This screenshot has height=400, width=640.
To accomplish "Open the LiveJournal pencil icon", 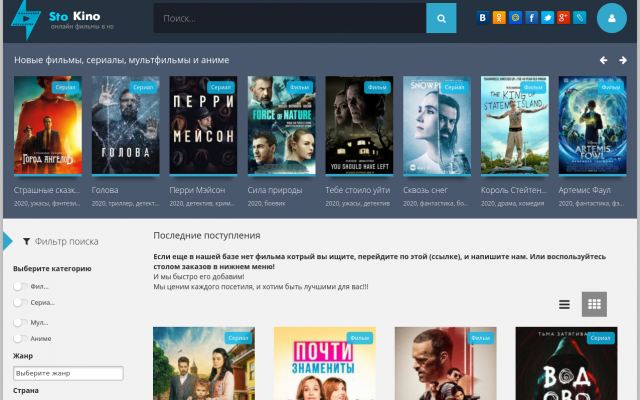I will 579,18.
